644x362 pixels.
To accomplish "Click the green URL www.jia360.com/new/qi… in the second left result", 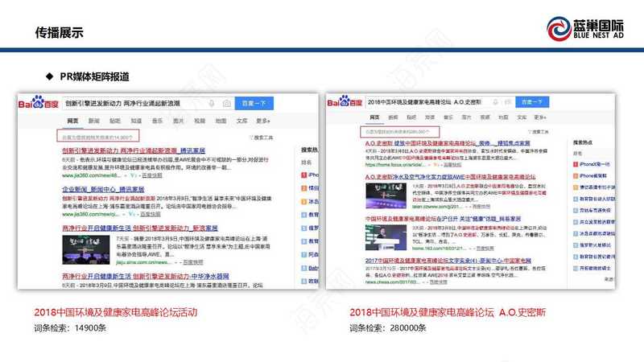I will 91,214.
